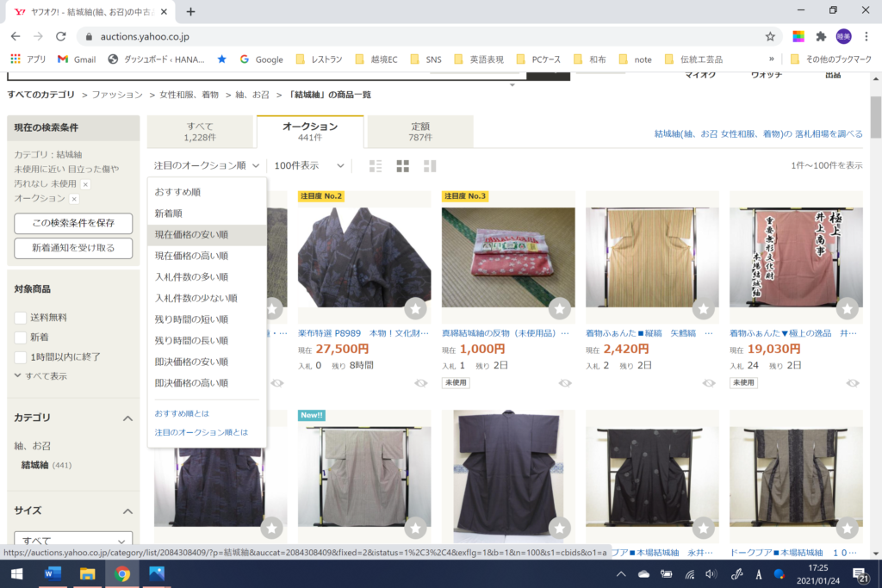Screen dimensions: 882x588
Task: Click the page vertical scrollbar thumb
Action: click(x=875, y=117)
